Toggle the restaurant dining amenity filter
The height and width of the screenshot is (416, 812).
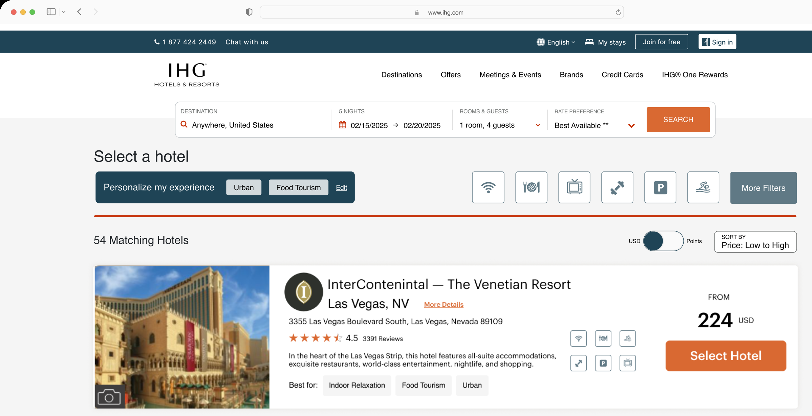click(x=531, y=187)
